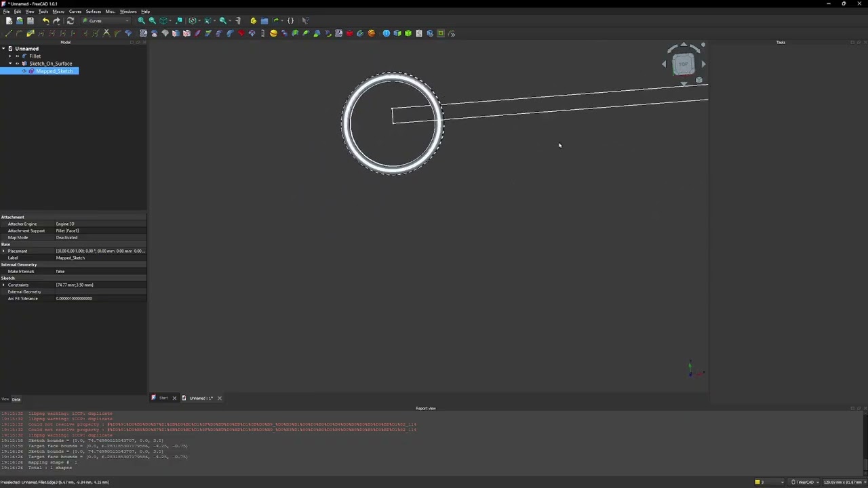Save the current document
Image resolution: width=868 pixels, height=488 pixels.
tap(31, 21)
